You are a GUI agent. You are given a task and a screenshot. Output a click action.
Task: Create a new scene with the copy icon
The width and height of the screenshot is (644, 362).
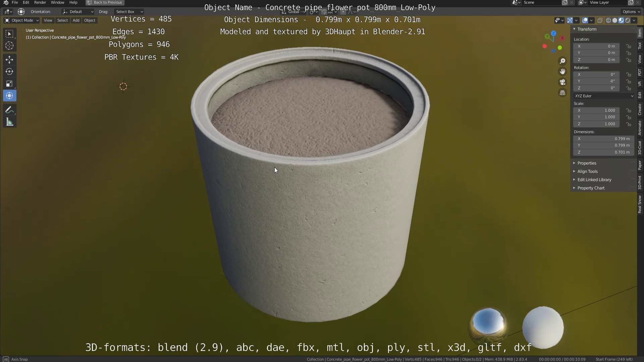[565, 2]
